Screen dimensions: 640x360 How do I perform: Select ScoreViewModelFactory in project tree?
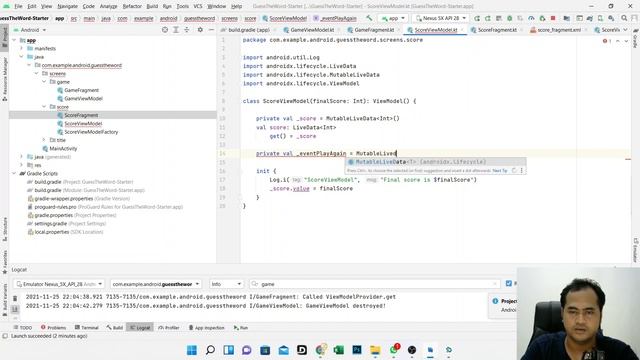[91, 132]
